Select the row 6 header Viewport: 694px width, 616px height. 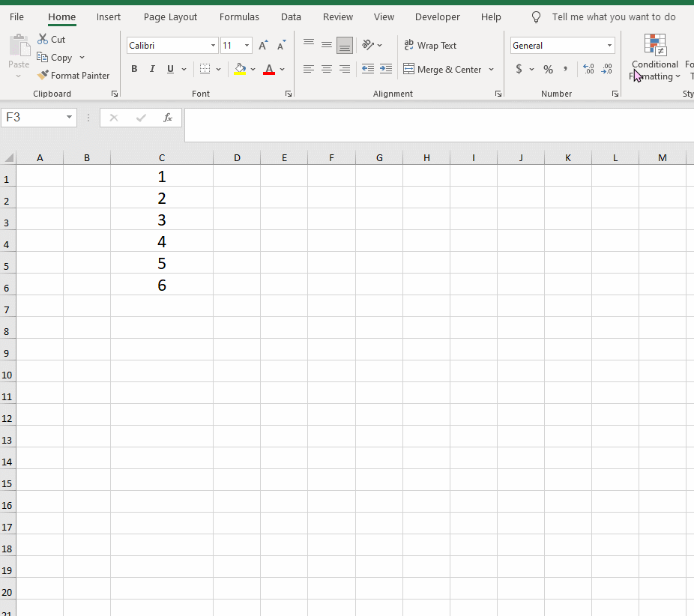click(x=7, y=285)
